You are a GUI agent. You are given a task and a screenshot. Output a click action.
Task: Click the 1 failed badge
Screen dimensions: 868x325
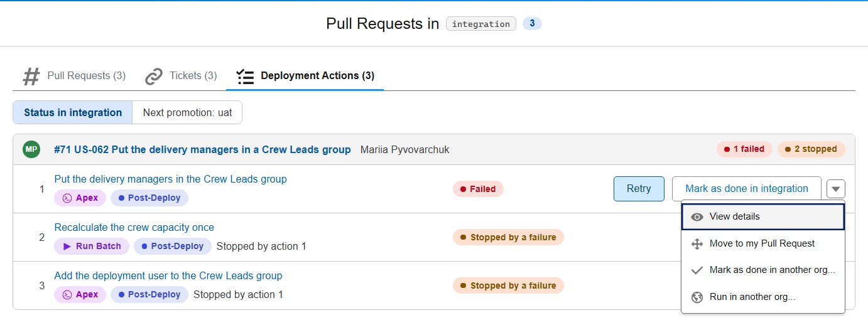click(744, 149)
